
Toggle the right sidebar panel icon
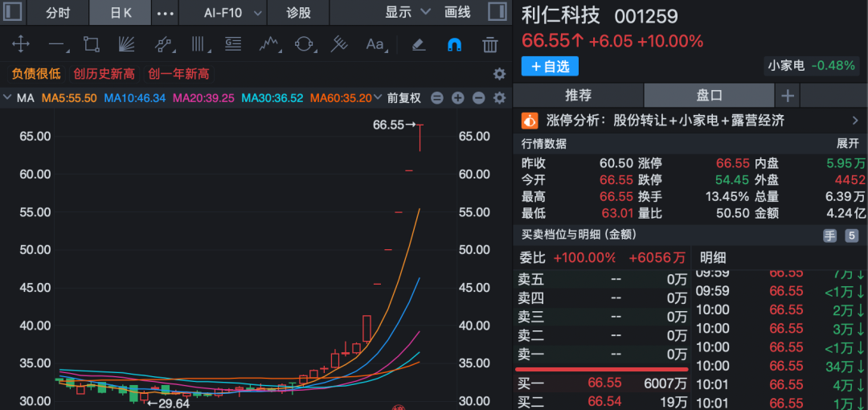(x=497, y=11)
